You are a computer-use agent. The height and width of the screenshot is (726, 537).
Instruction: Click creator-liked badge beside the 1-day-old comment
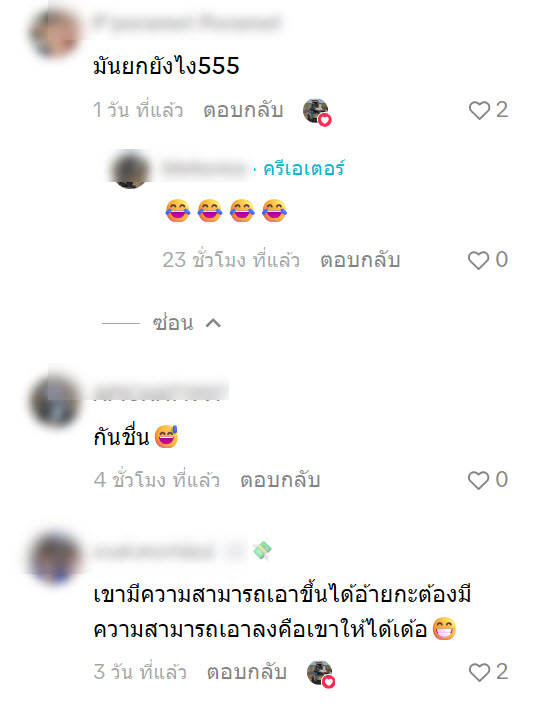(317, 112)
